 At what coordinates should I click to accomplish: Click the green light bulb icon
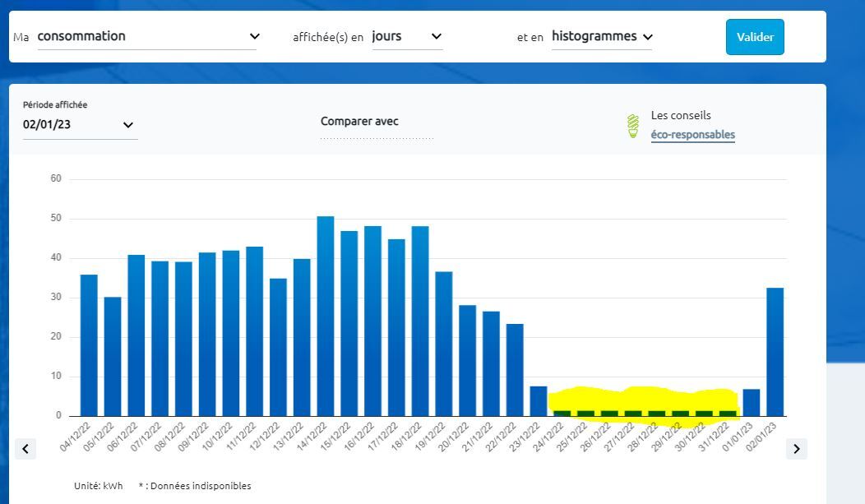pos(633,126)
